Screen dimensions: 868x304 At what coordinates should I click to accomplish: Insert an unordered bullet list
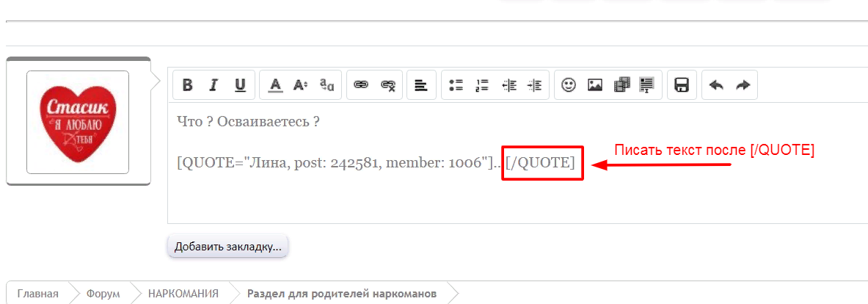pos(456,84)
